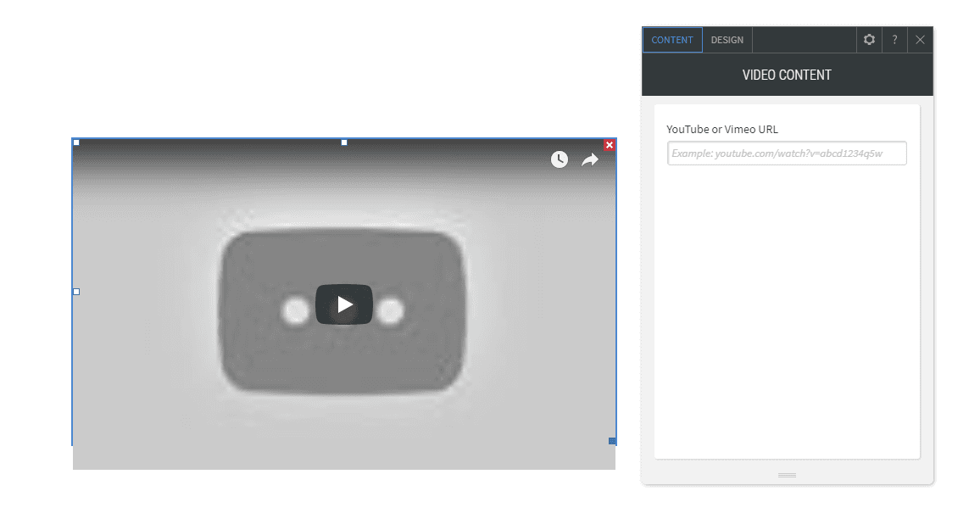The image size is (980, 530).
Task: Close the Video Content panel
Action: pos(920,39)
